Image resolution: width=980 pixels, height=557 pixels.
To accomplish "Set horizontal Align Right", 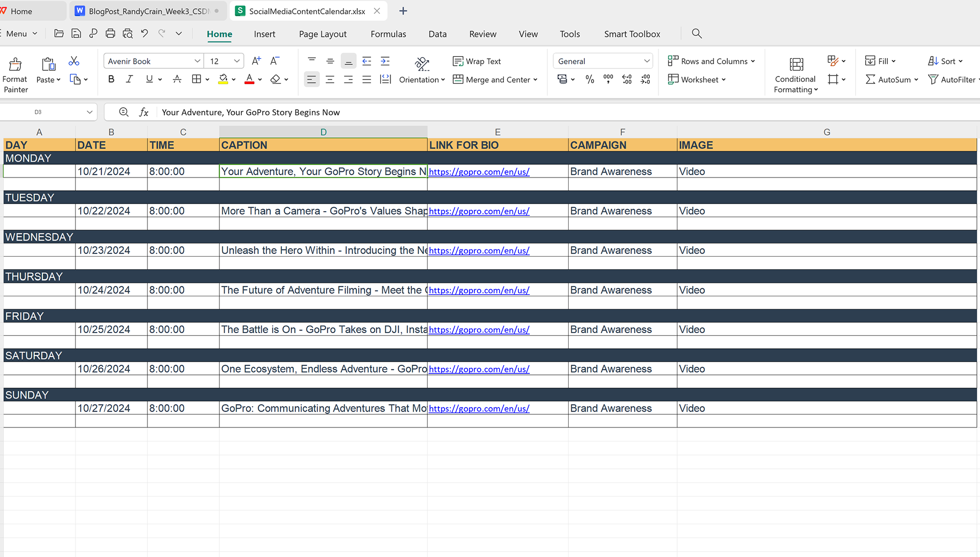I will pos(349,80).
